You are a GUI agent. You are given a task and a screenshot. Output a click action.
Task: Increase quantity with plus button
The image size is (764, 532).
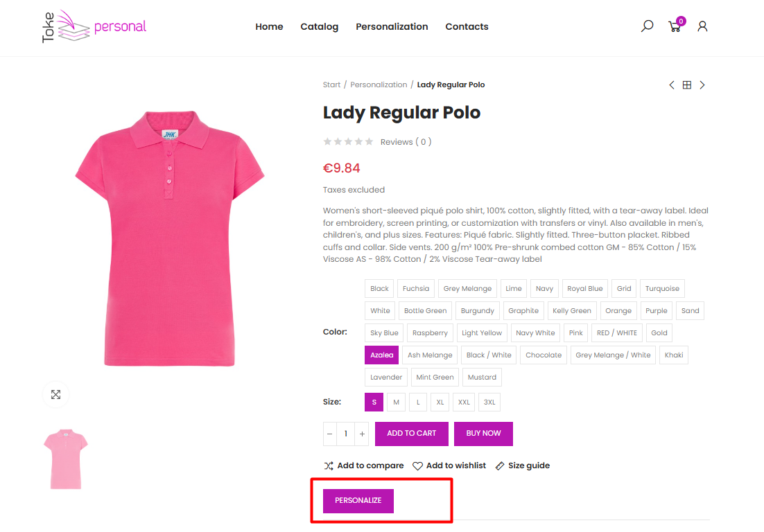pyautogui.click(x=362, y=434)
